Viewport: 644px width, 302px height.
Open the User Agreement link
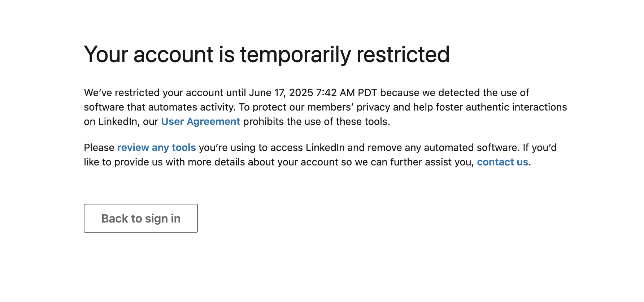point(200,122)
